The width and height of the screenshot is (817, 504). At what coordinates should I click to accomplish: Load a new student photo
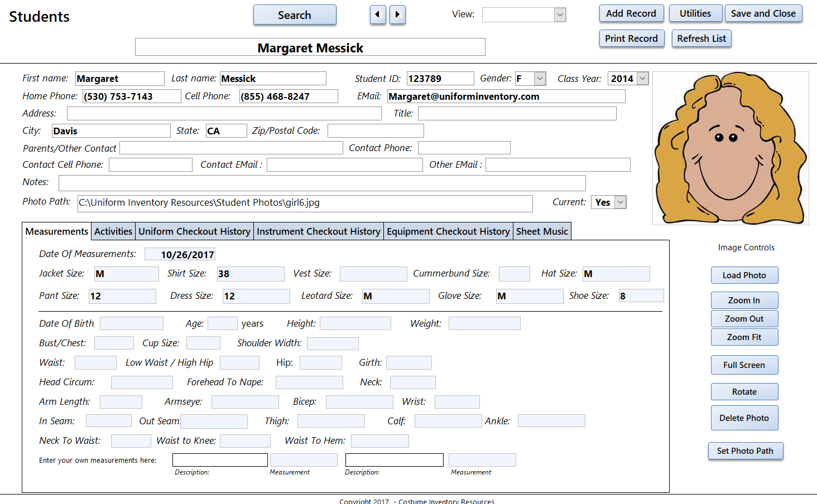[744, 275]
